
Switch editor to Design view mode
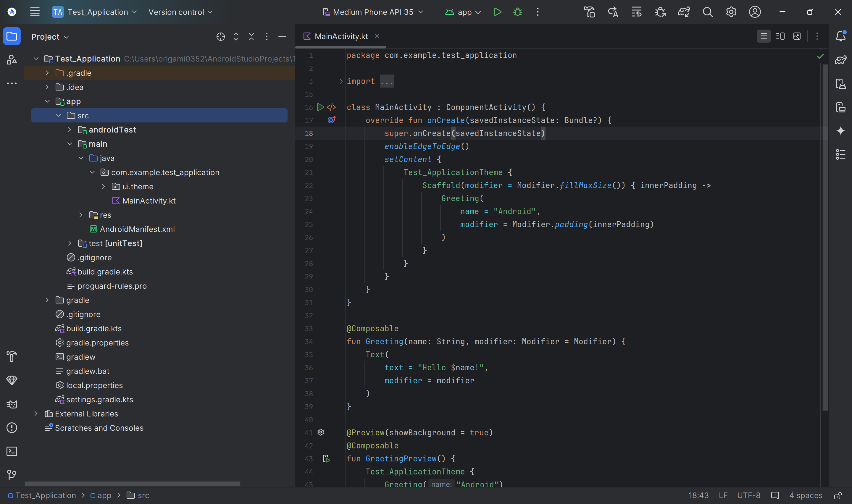797,36
